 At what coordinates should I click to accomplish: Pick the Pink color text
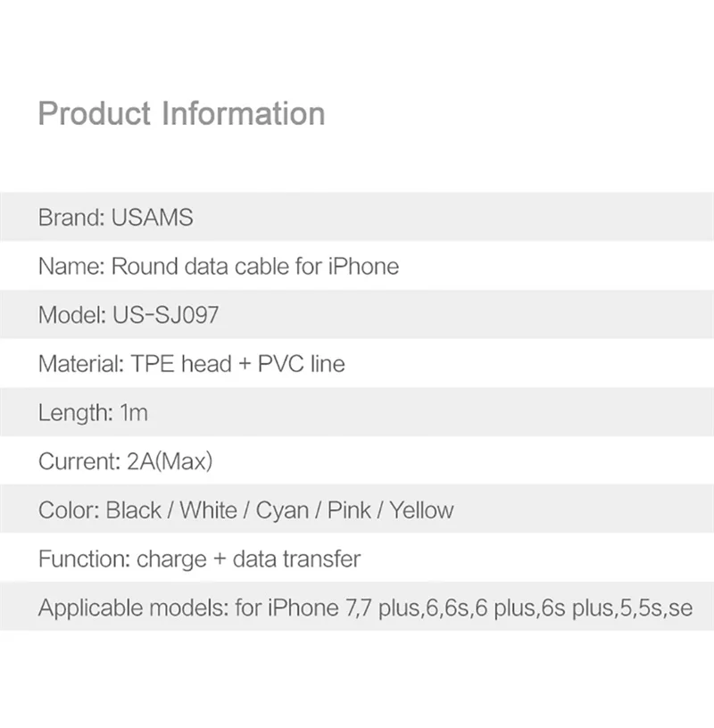(x=349, y=511)
